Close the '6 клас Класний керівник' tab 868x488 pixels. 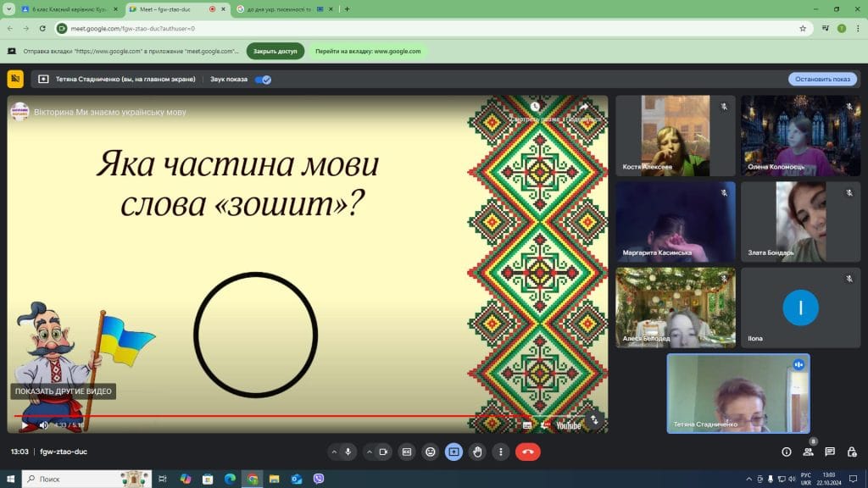point(115,9)
